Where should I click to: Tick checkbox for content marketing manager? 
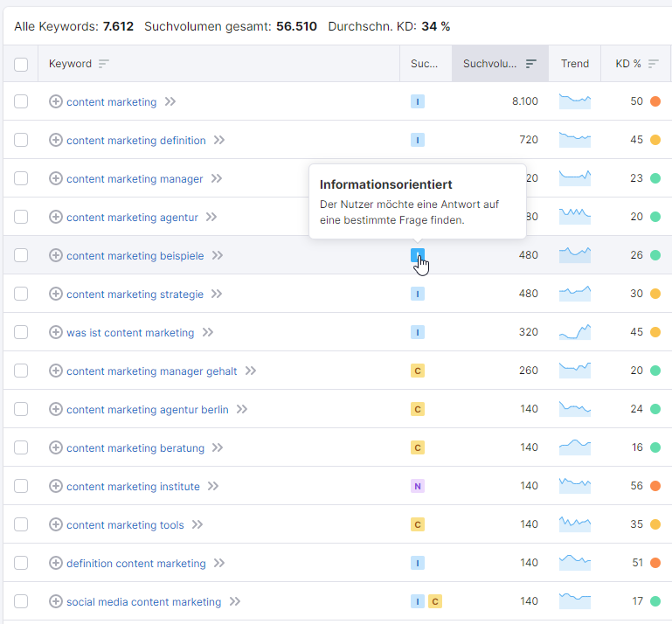pos(21,178)
